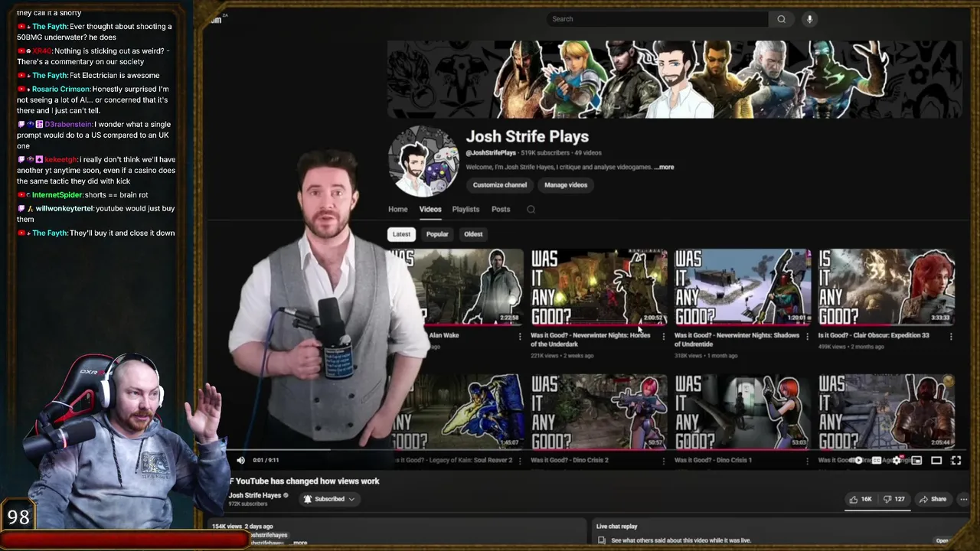Open the Dino Crisis 1 thumbnail
The height and width of the screenshot is (551, 980).
pyautogui.click(x=742, y=412)
